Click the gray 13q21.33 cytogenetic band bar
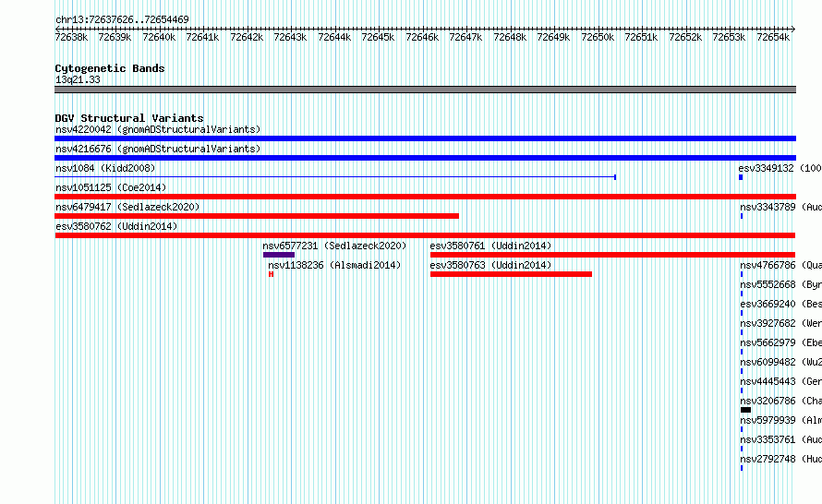This screenshot has width=822, height=504. [425, 90]
